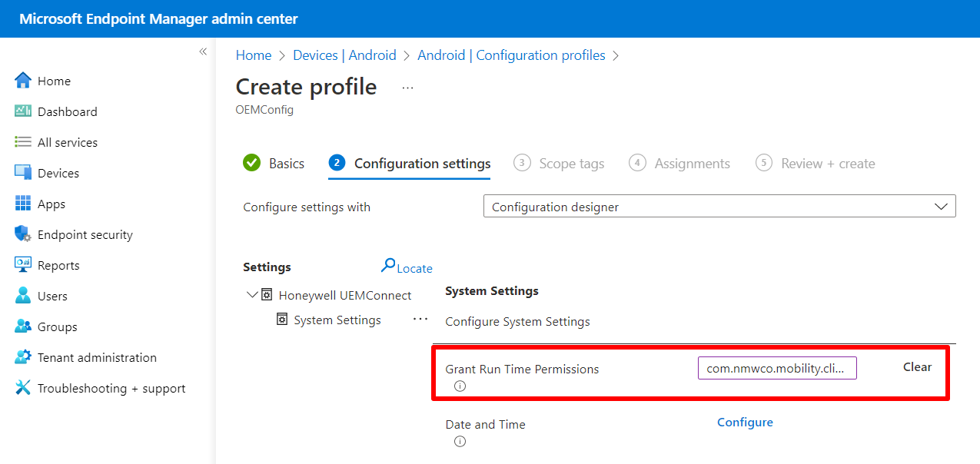Select the Users person icon
This screenshot has height=464, width=980.
pos(23,296)
